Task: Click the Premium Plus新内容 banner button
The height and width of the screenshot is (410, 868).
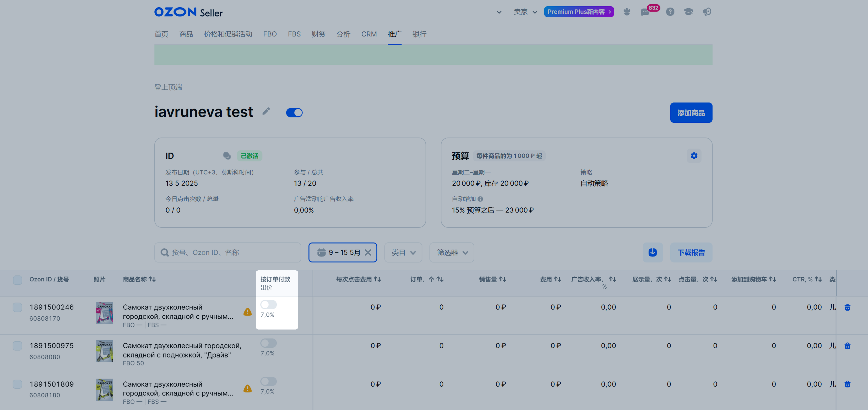Action: 579,12
